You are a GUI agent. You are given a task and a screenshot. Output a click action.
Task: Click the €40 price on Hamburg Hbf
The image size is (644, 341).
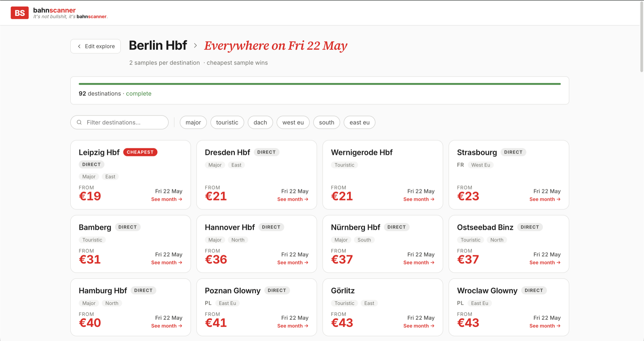(x=90, y=323)
